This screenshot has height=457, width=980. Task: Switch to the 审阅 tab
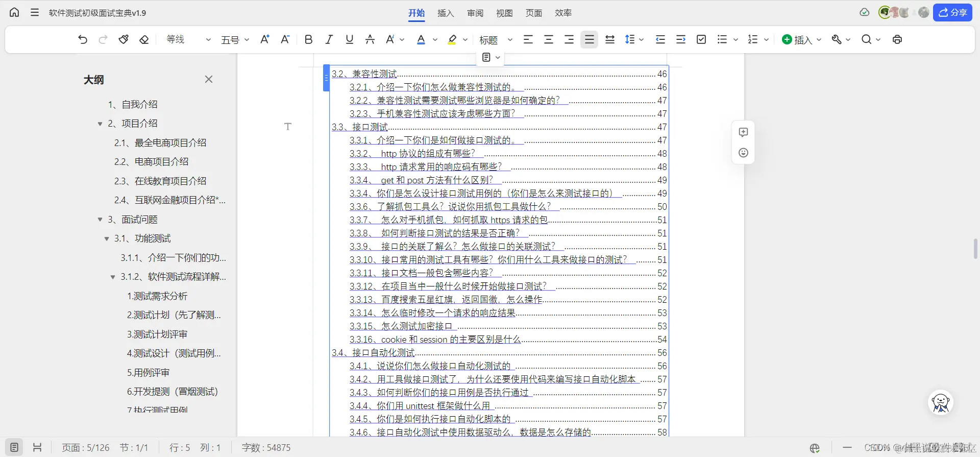475,13
